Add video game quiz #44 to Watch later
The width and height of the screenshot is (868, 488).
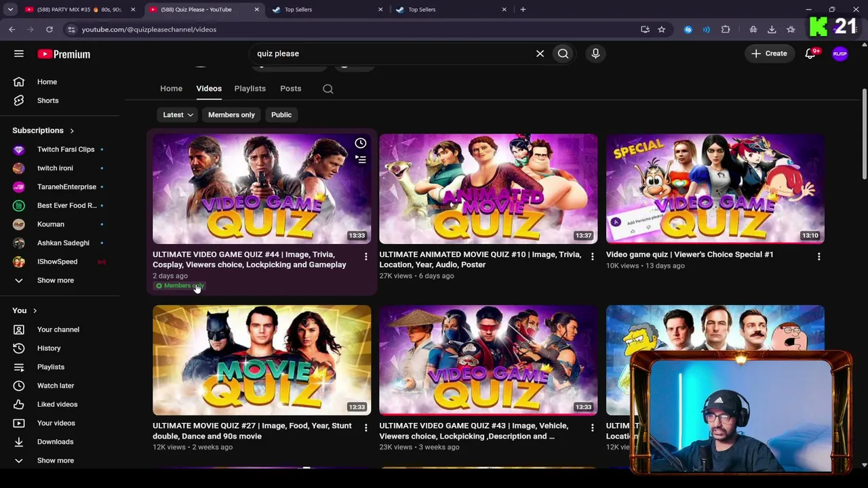tap(361, 143)
